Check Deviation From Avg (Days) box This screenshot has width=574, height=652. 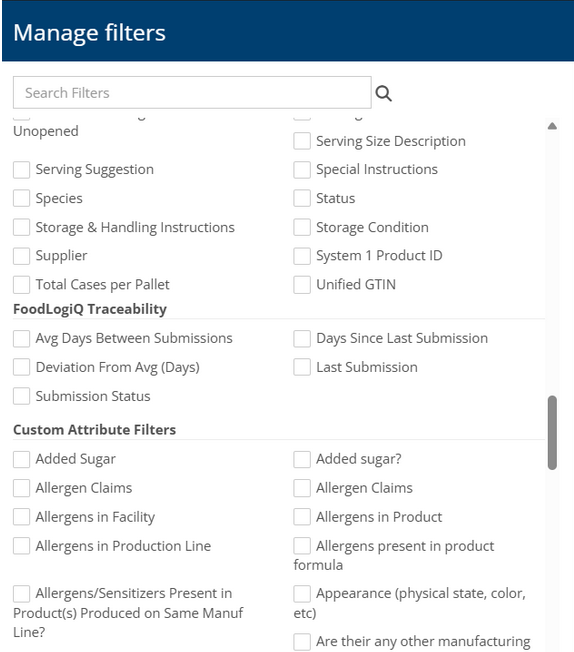coord(21,367)
